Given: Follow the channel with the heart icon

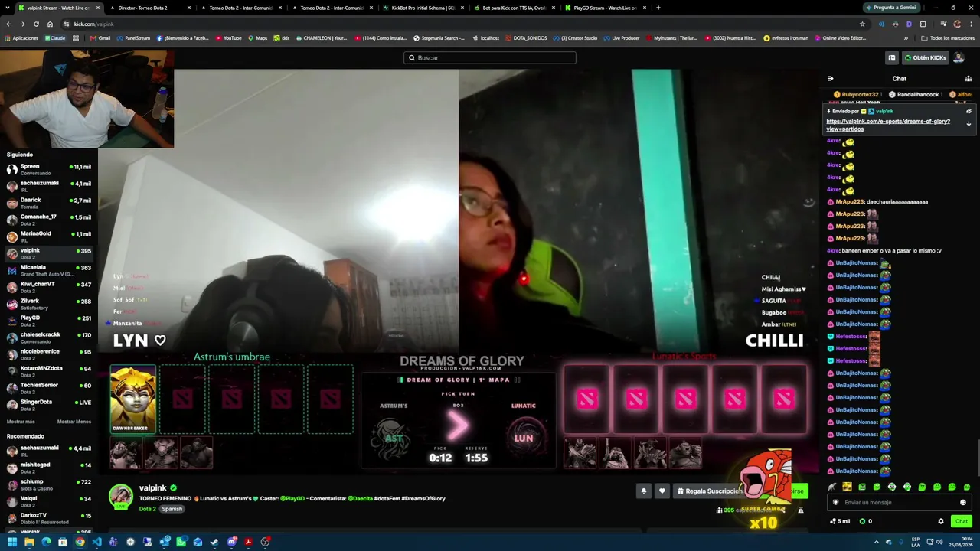Looking at the screenshot, I should 662,491.
